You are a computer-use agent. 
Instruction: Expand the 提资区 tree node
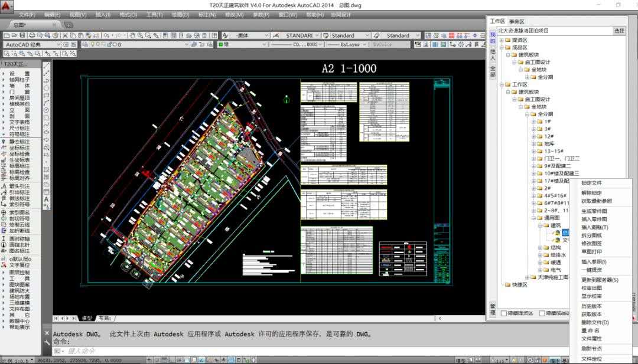[x=502, y=40]
